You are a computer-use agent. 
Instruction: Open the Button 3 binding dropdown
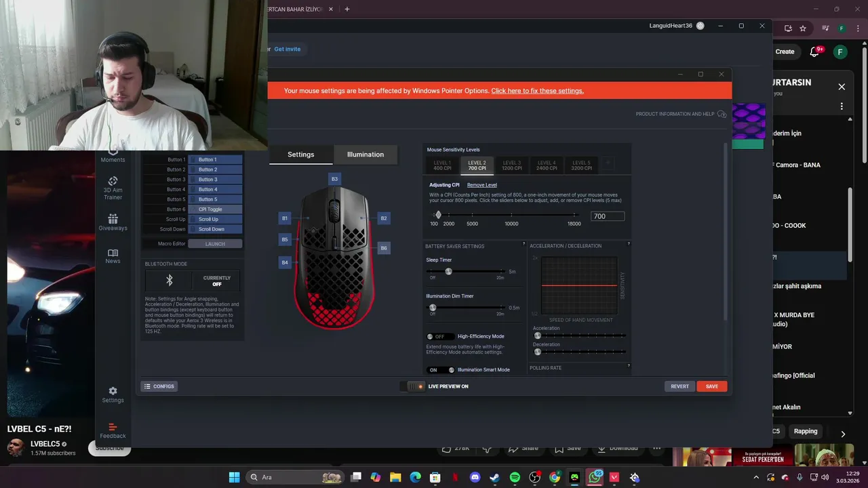tap(215, 180)
